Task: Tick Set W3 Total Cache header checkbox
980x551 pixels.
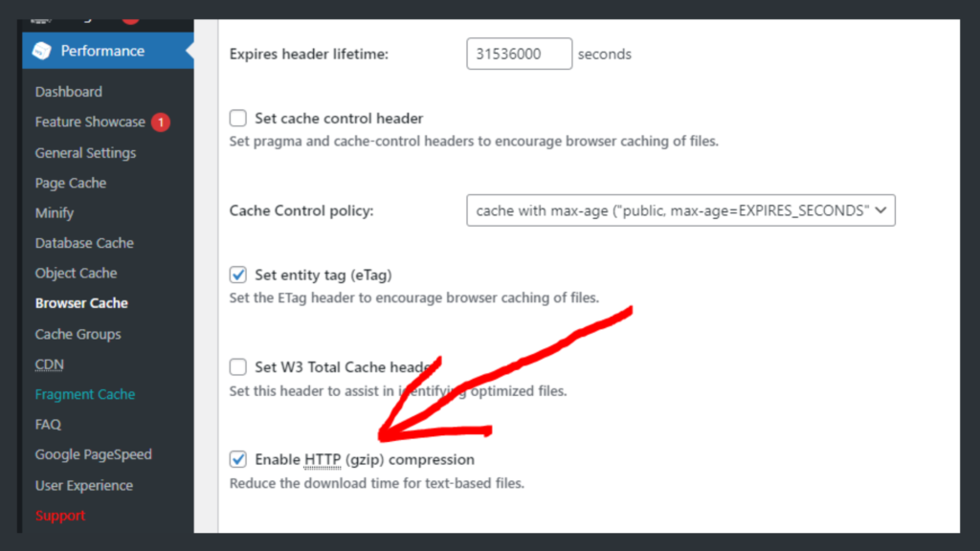Action: point(237,366)
